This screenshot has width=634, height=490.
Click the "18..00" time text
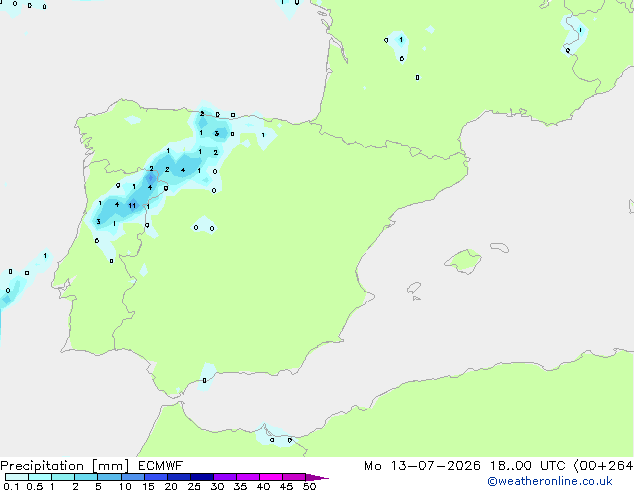pyautogui.click(x=511, y=466)
